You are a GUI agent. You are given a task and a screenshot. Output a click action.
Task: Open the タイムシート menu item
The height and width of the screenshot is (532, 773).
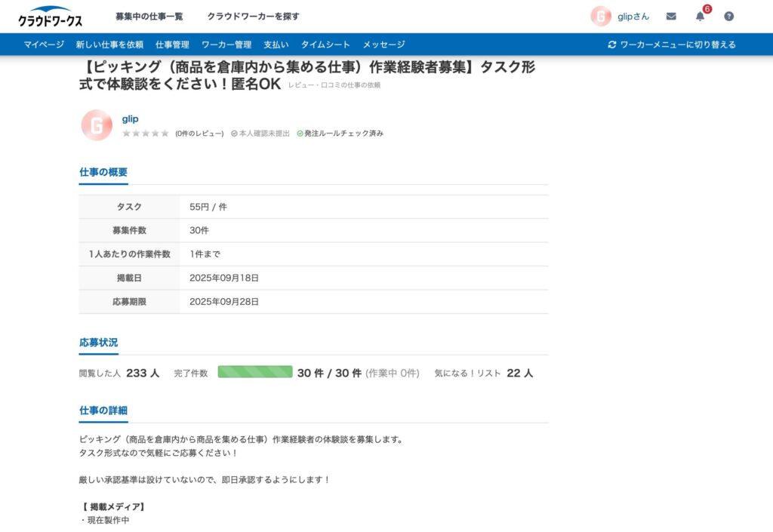tap(325, 45)
